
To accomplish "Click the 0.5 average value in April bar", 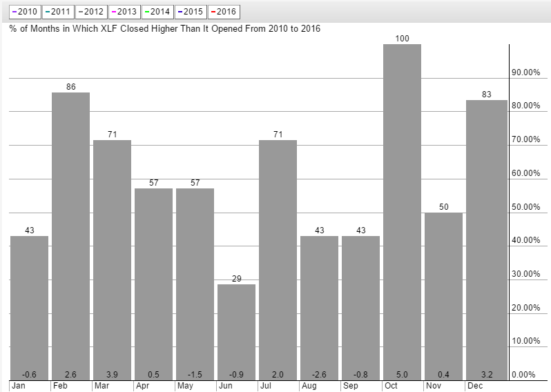I will 153,375.
